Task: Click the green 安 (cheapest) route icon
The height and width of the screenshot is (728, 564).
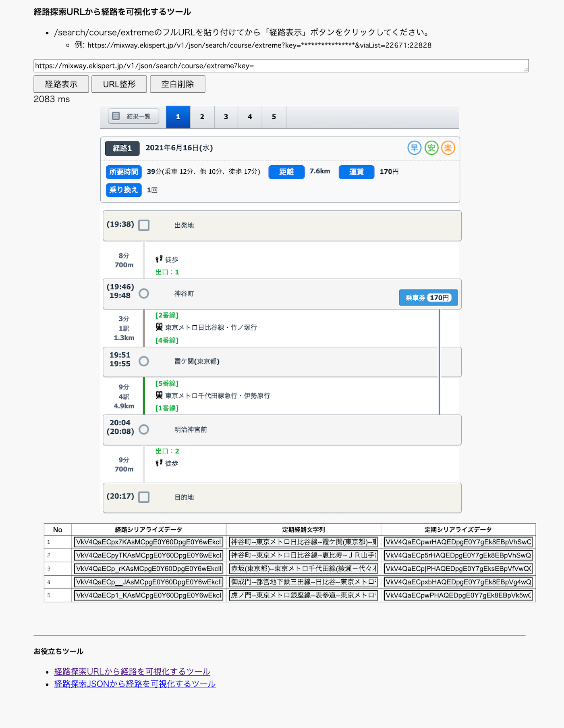Action: [x=431, y=148]
